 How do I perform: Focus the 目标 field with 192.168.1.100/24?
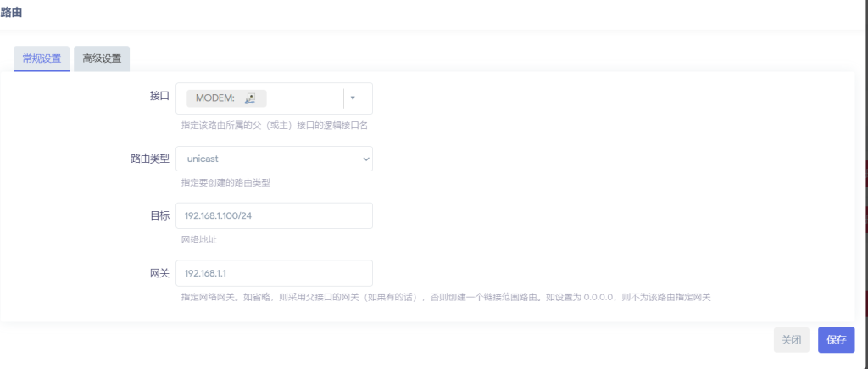click(x=274, y=215)
